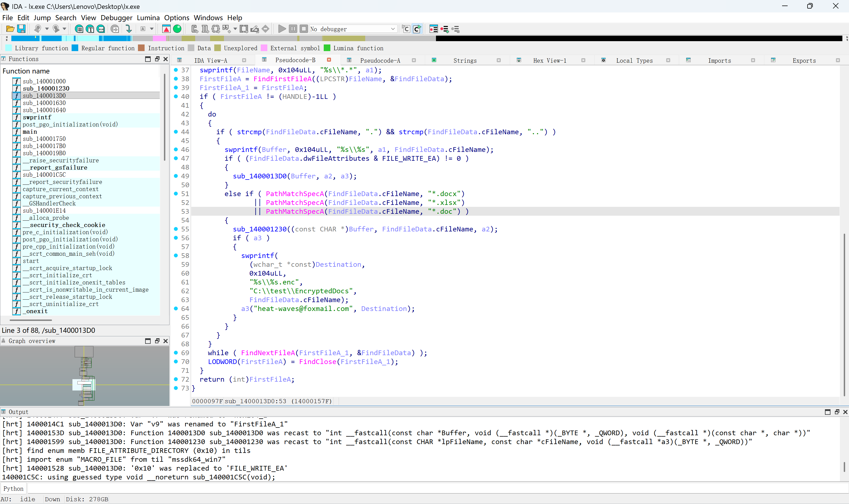Click the Save database floppy icon
This screenshot has height=504, width=849.
coord(21,29)
